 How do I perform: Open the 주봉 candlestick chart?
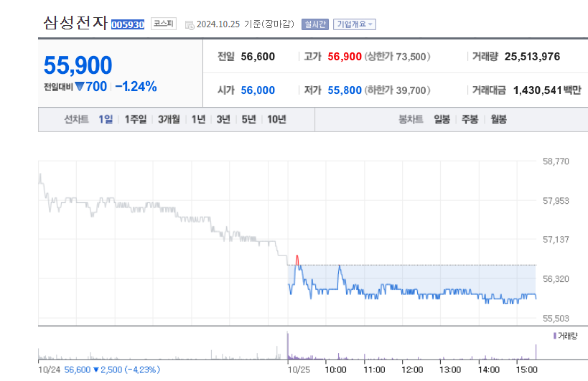(470, 120)
